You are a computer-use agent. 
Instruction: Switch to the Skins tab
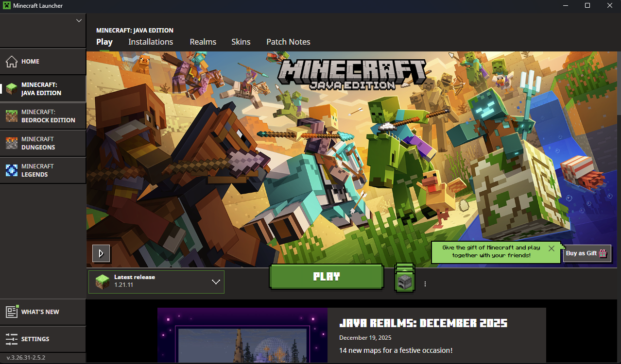click(x=241, y=42)
